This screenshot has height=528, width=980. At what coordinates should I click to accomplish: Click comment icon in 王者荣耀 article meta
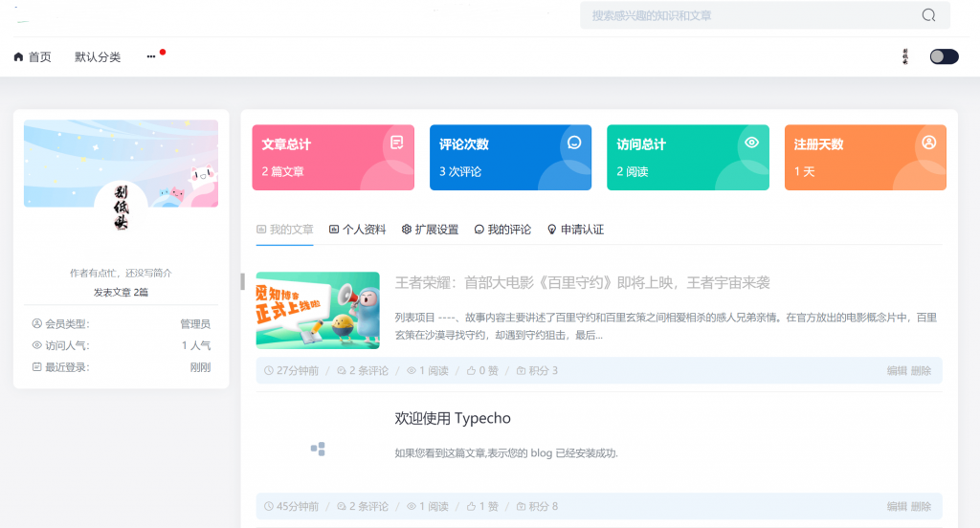(x=342, y=370)
